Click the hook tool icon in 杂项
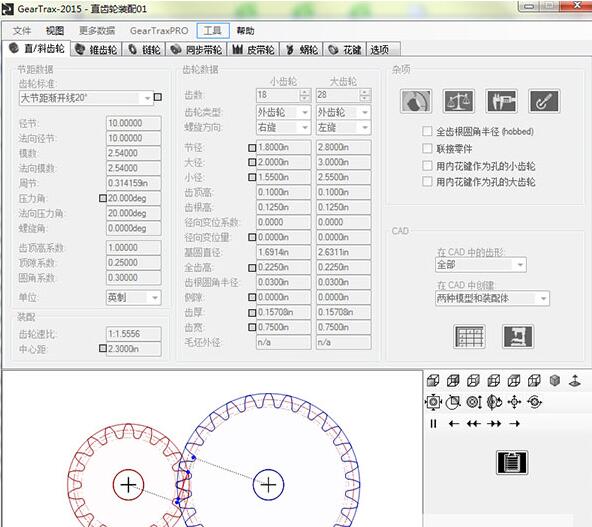592x527 pixels. click(544, 101)
